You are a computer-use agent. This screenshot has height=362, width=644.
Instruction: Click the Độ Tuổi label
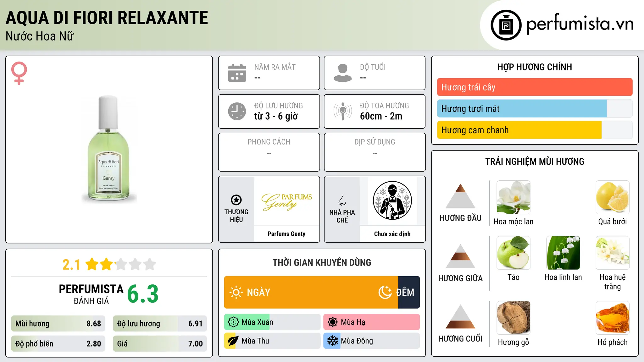tap(373, 67)
